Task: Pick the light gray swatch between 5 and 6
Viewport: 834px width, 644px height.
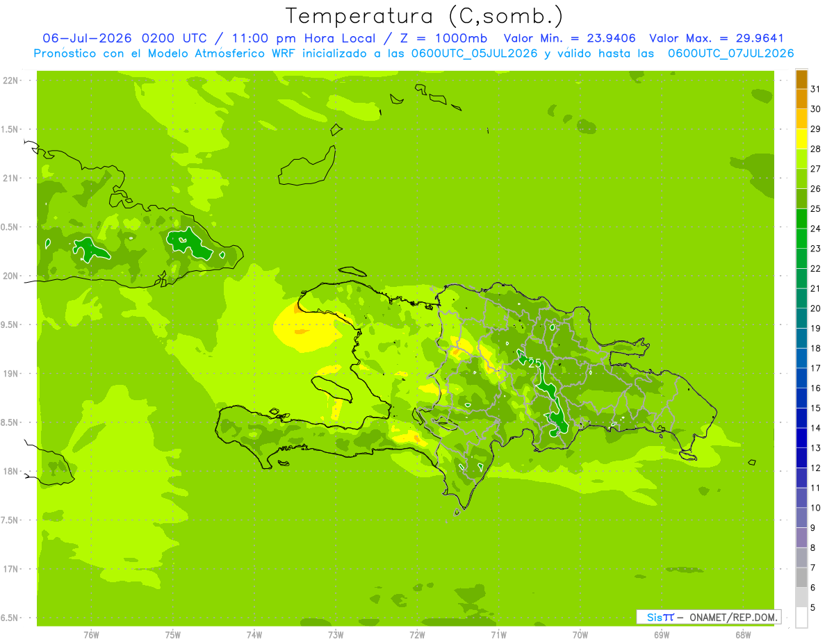Action: click(x=801, y=598)
